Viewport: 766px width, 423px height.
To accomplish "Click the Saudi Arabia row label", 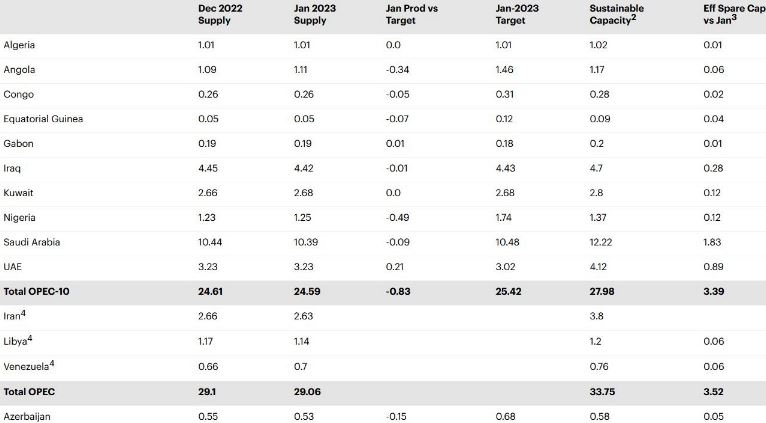I will click(32, 242).
